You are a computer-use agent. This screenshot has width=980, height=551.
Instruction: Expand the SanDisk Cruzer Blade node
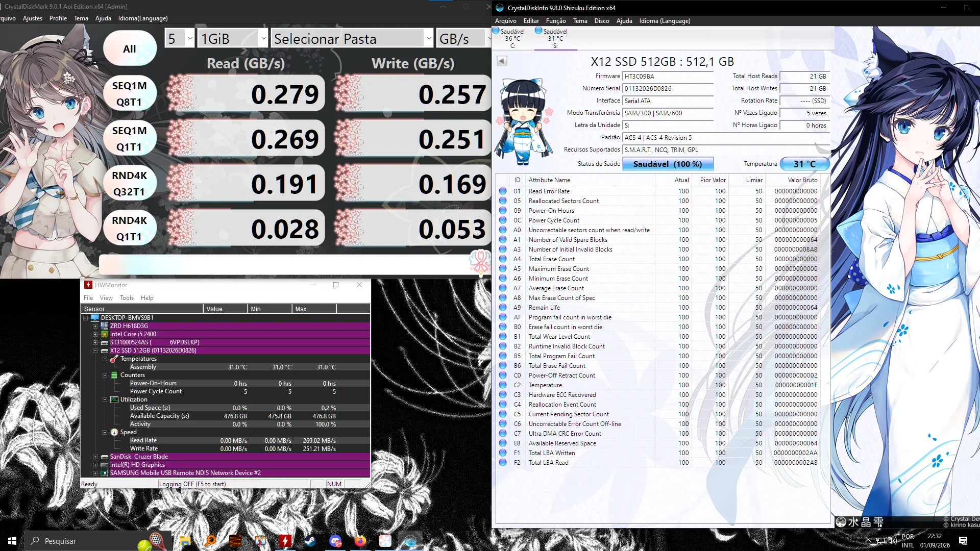point(95,457)
